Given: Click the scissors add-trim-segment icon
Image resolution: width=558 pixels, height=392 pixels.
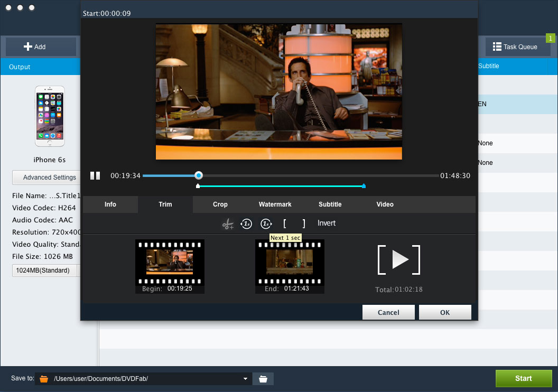Looking at the screenshot, I should 228,224.
